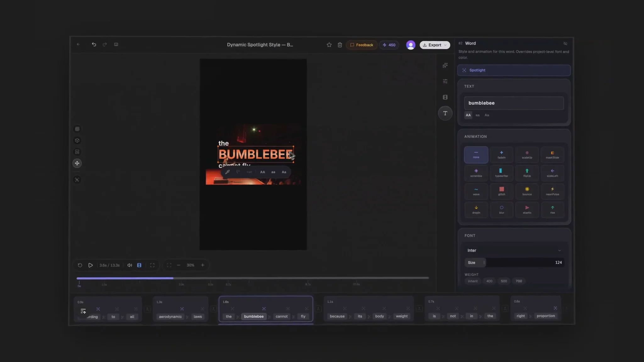
Task: Zoom out the canvas with minus
Action: click(x=179, y=265)
